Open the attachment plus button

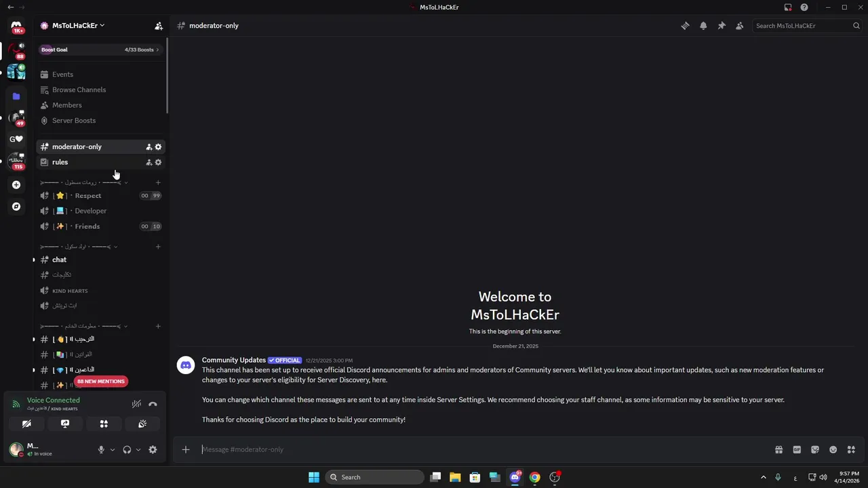pyautogui.click(x=186, y=449)
